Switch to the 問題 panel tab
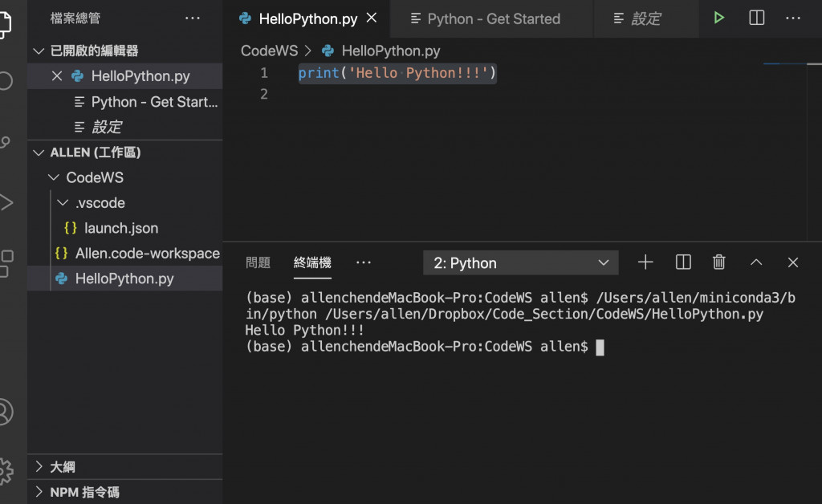Viewport: 822px width, 504px height. pos(258,262)
